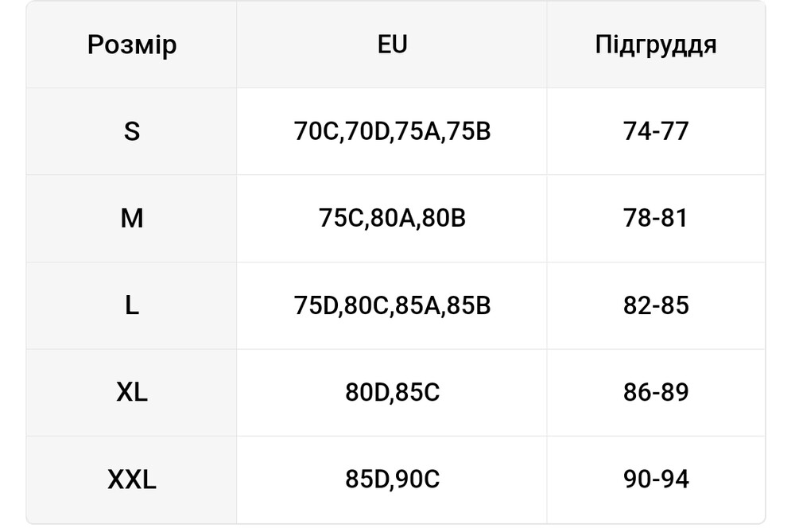Click the 70C,70D,75A,75B EU sizes cell
This screenshot has width=795, height=532.
coord(392,131)
